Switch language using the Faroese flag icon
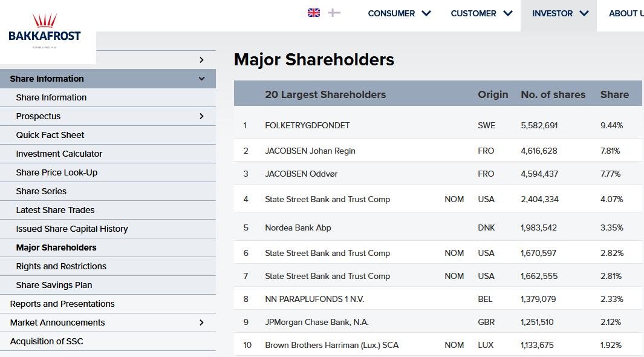The width and height of the screenshot is (644, 357). click(x=333, y=13)
